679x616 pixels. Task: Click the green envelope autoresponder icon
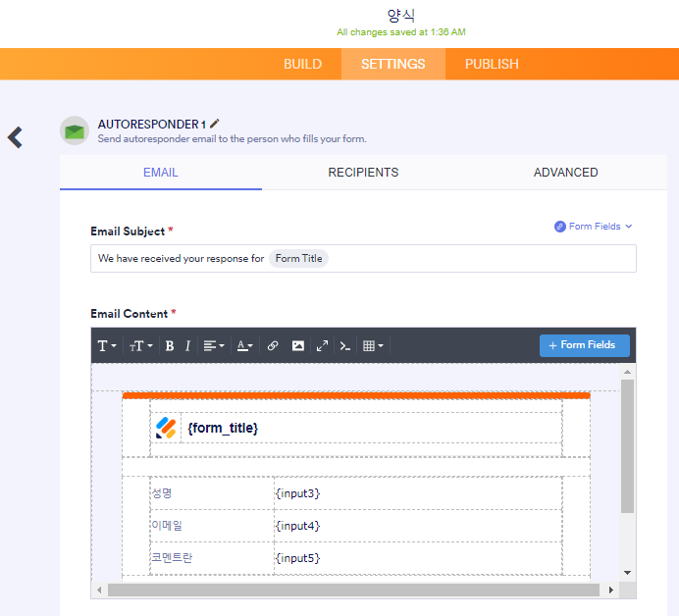click(75, 130)
